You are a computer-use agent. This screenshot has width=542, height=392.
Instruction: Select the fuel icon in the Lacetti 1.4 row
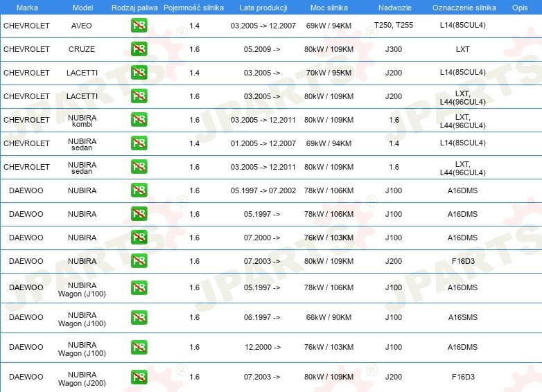139,73
